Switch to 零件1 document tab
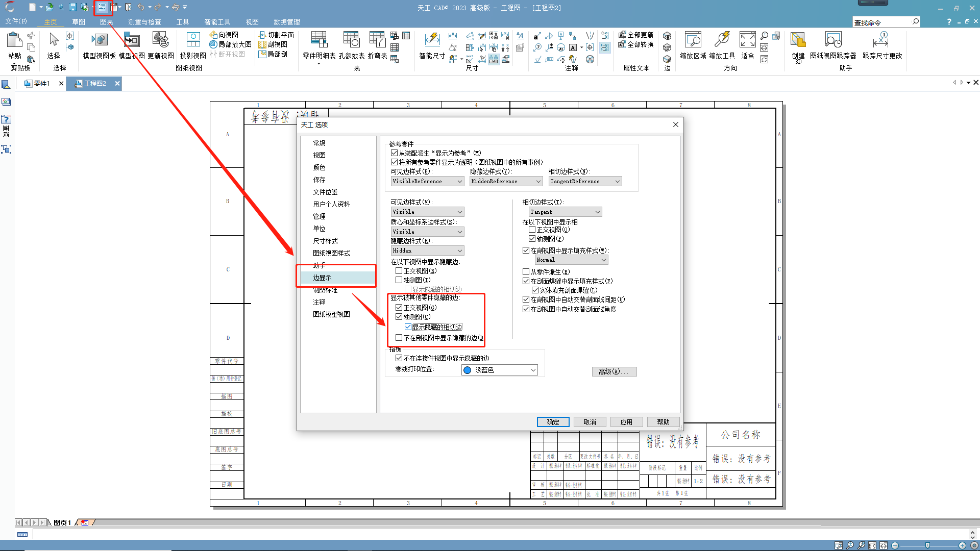Image resolution: width=980 pixels, height=551 pixels. pos(41,84)
